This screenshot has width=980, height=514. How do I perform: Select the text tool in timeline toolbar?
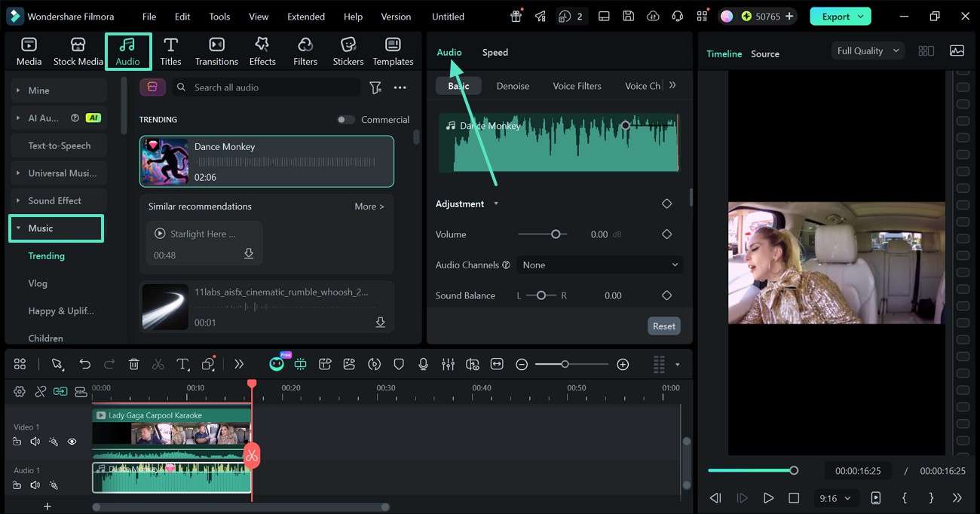coord(182,364)
